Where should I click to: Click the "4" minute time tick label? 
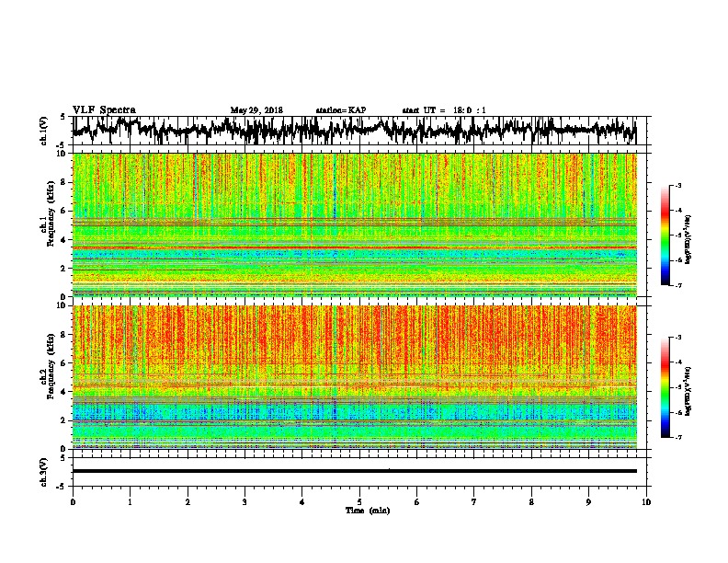point(302,502)
